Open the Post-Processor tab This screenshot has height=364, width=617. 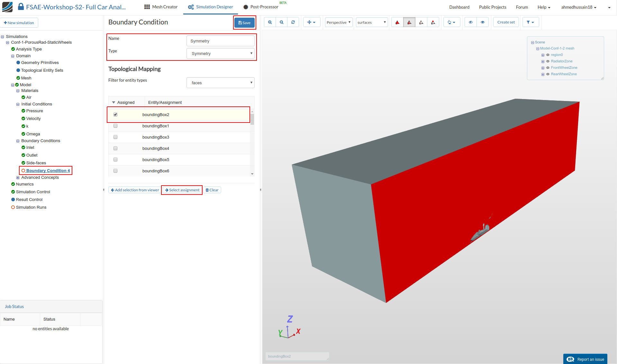261,7
